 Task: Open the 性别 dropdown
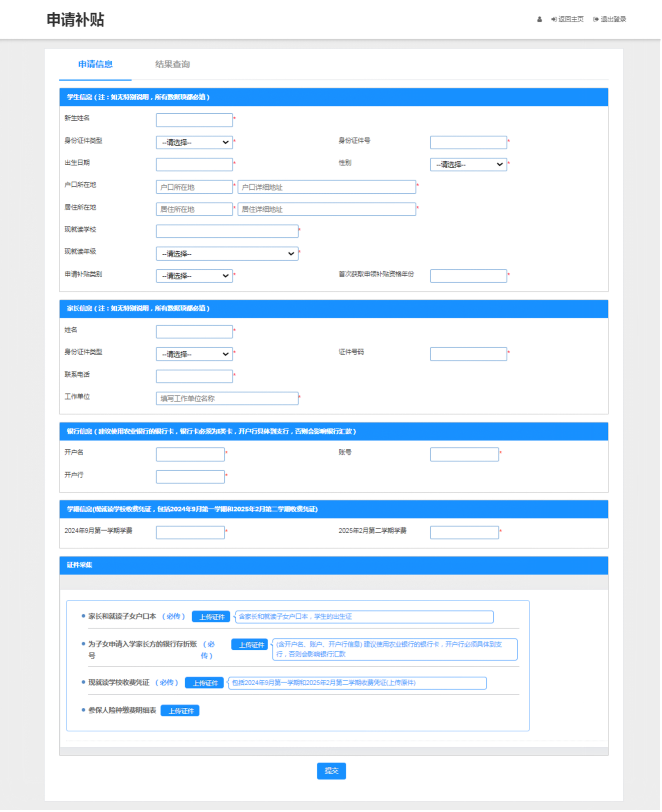(x=468, y=165)
